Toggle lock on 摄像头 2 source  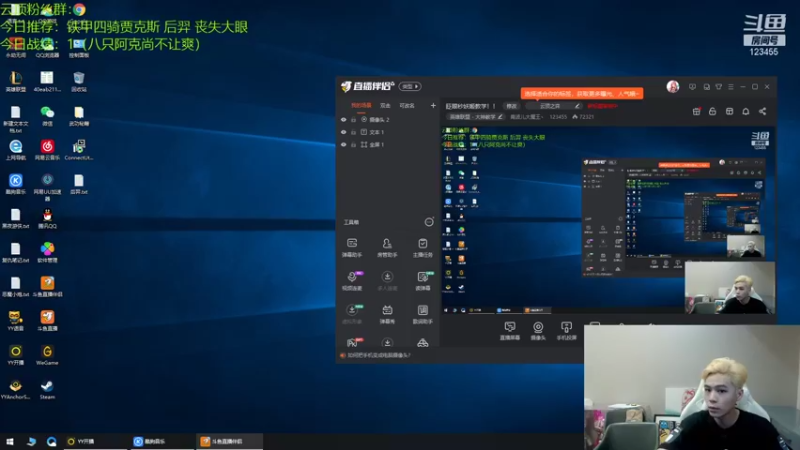[353, 120]
